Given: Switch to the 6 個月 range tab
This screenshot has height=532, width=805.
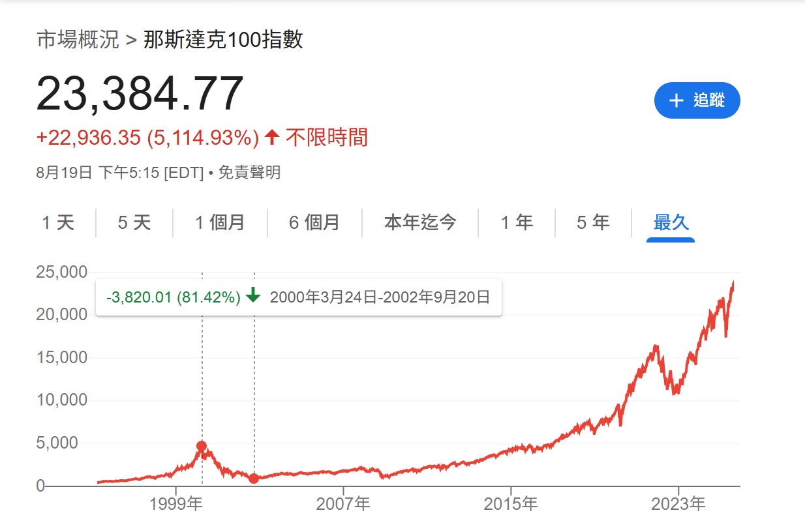Looking at the screenshot, I should (x=314, y=222).
